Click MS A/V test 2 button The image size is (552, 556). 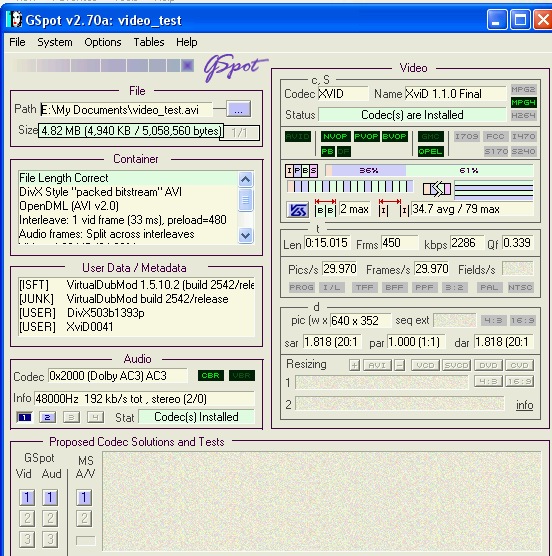pyautogui.click(x=84, y=518)
